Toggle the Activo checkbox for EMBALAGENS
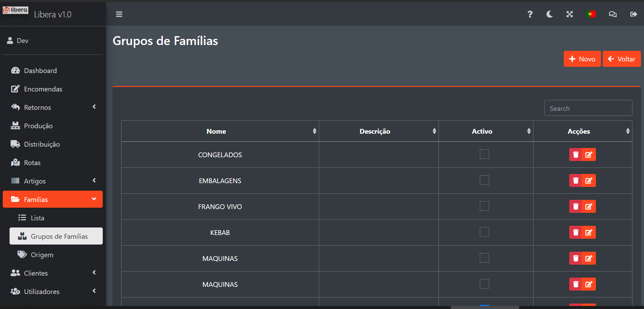This screenshot has height=309, width=644. (x=484, y=180)
